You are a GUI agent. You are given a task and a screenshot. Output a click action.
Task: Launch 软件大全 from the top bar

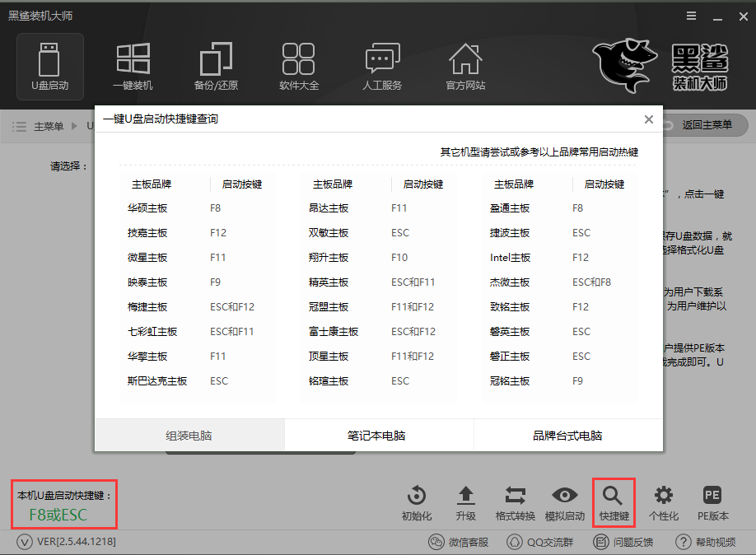[298, 66]
